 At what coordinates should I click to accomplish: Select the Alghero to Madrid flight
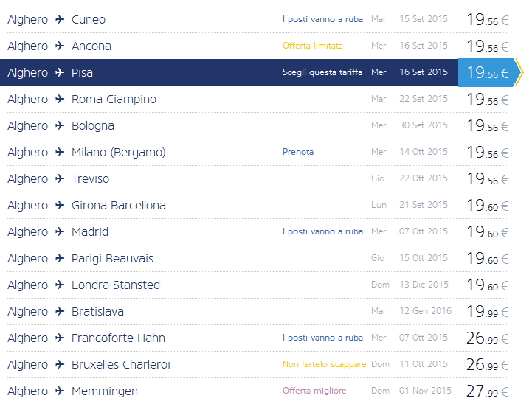[x=90, y=232]
